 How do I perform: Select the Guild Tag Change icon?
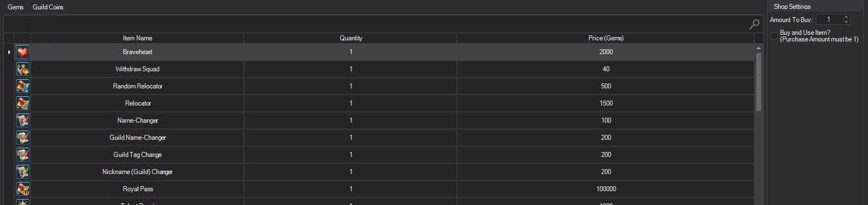coord(23,155)
